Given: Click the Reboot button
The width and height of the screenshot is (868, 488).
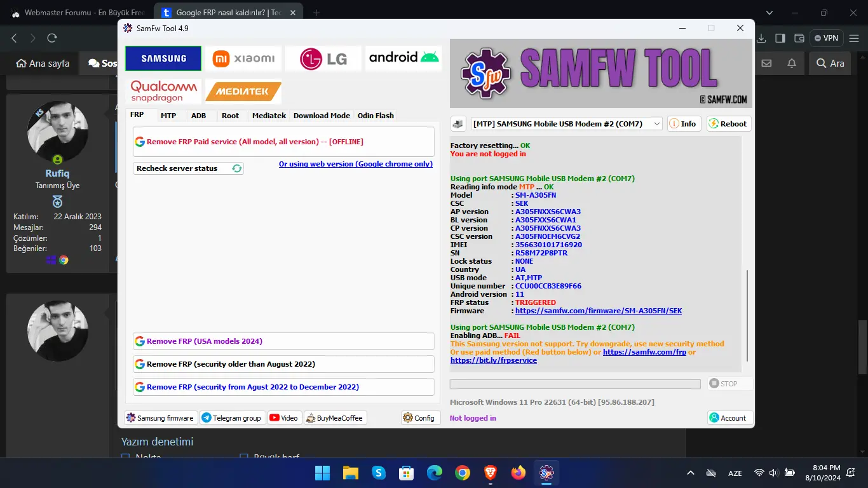Looking at the screenshot, I should click(729, 124).
